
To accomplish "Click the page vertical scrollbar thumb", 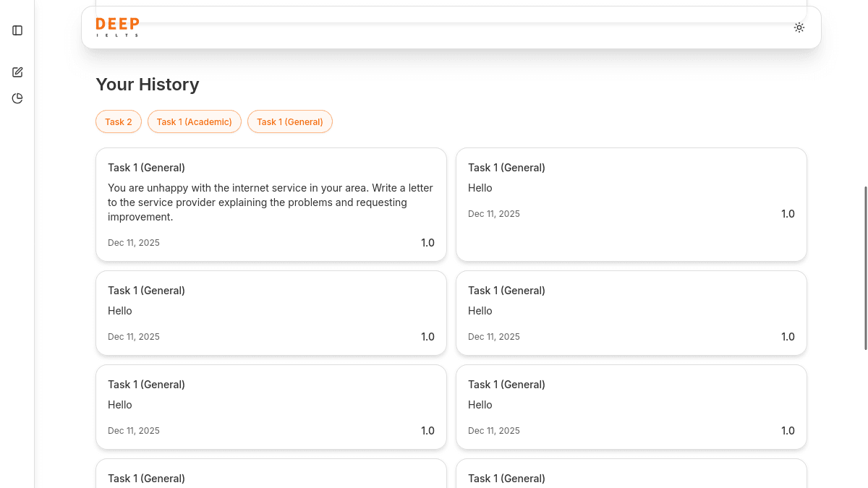I will click(865, 267).
